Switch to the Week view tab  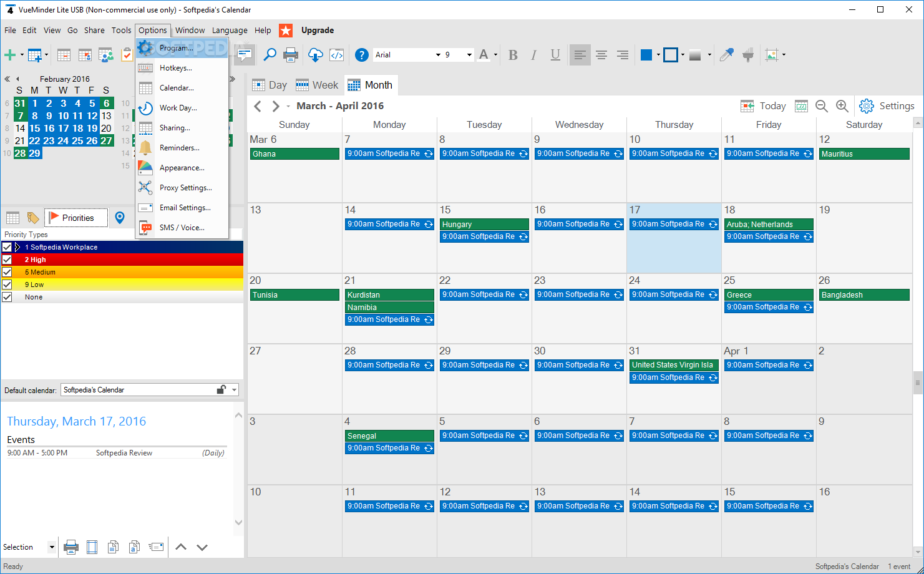[x=317, y=85]
